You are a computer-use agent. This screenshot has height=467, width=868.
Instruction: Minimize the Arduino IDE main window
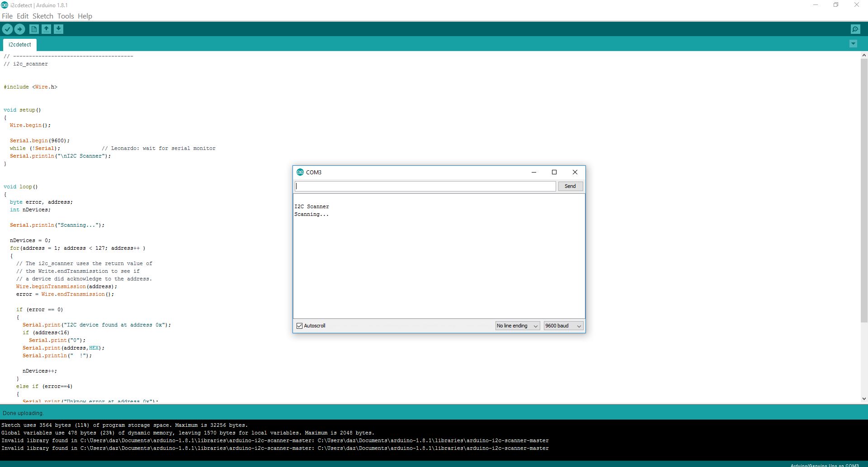pos(816,5)
